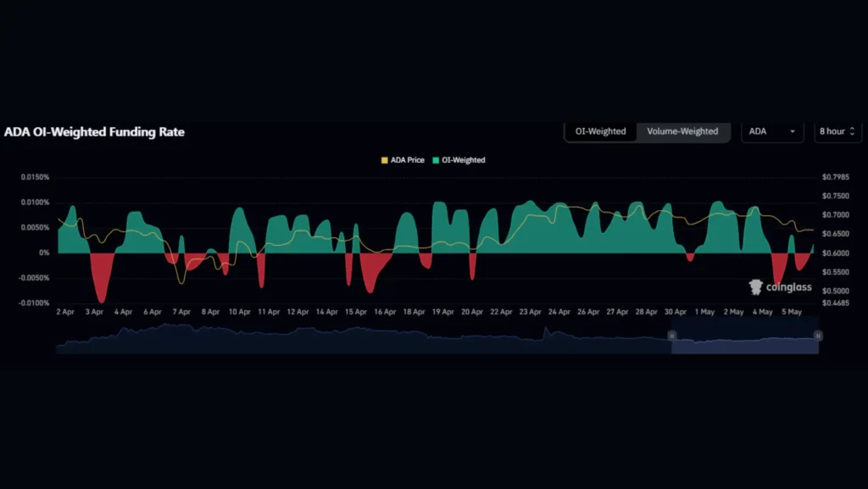
Task: Click the $0.5000 price label
Action: tap(835, 291)
